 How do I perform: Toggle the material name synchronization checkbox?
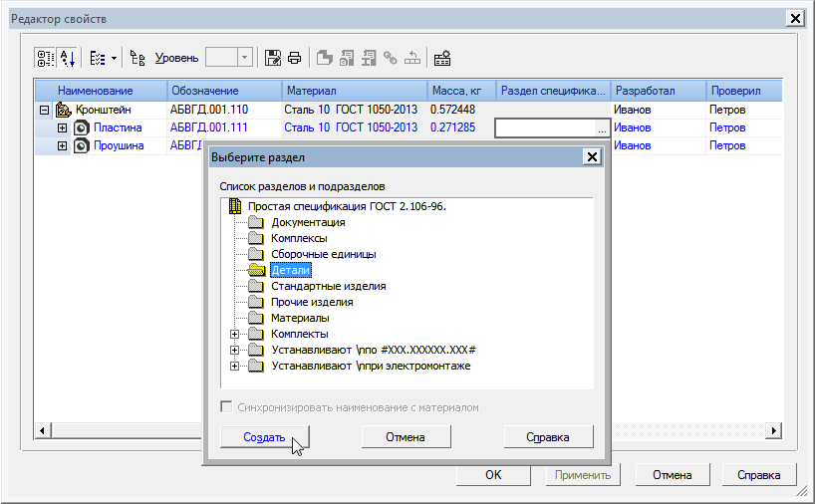[227, 407]
